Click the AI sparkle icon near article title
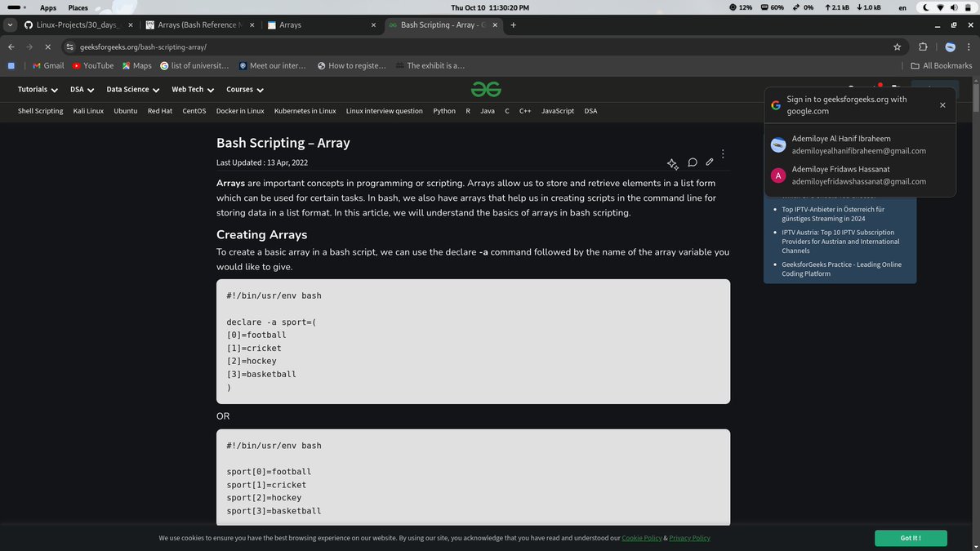 tap(673, 163)
